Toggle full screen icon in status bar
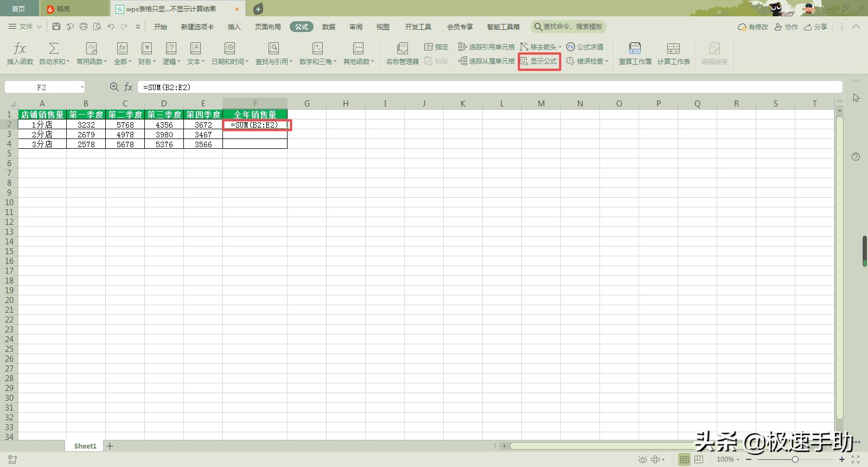The width and height of the screenshot is (868, 467). click(856, 459)
